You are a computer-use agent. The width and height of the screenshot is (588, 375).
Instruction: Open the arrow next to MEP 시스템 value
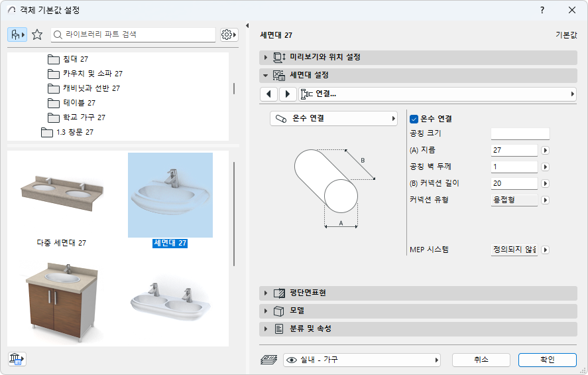[546, 250]
